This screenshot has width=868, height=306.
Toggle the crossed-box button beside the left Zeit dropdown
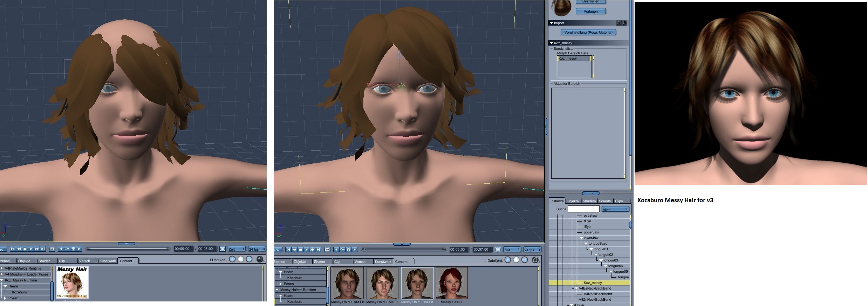[x=223, y=249]
